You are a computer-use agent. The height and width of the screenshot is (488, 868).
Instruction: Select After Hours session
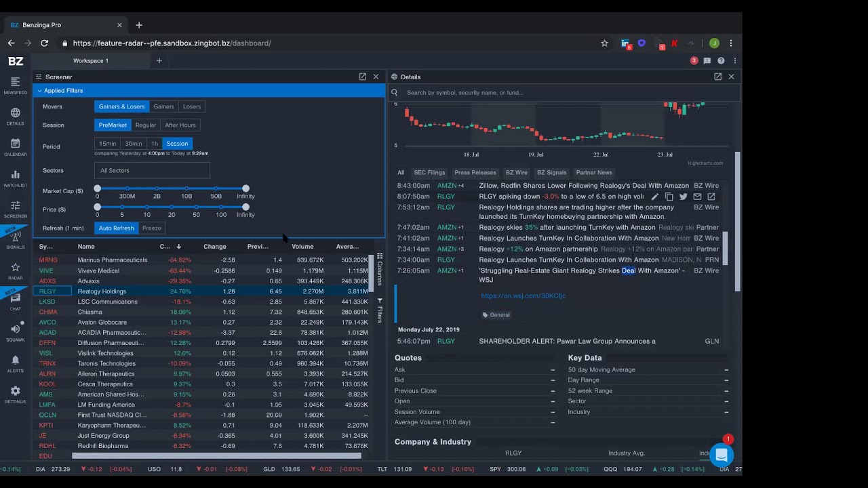[x=180, y=125]
